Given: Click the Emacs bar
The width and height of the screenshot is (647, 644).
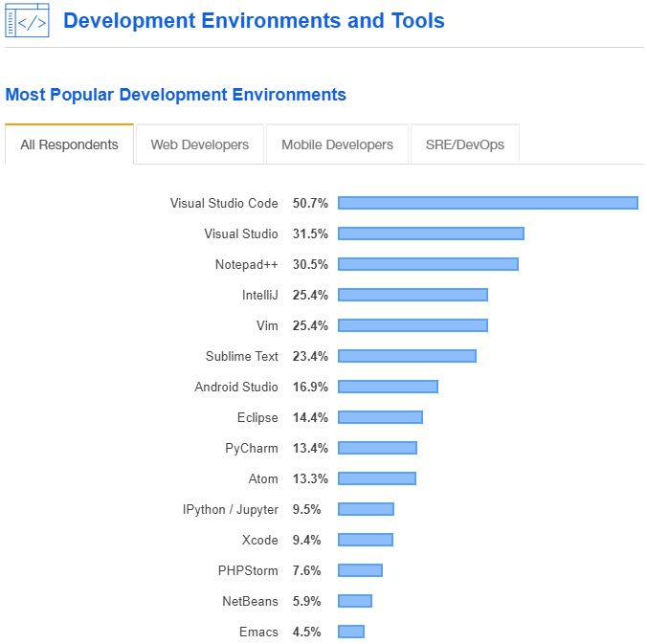Looking at the screenshot, I should [350, 632].
